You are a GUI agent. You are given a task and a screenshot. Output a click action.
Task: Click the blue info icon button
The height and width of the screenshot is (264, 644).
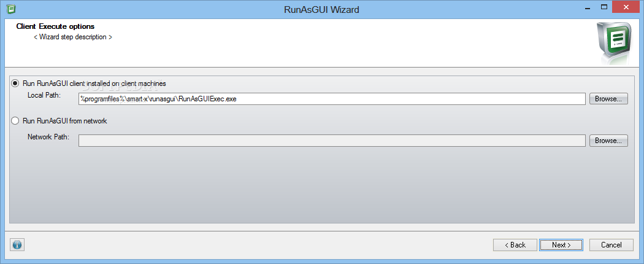17,245
